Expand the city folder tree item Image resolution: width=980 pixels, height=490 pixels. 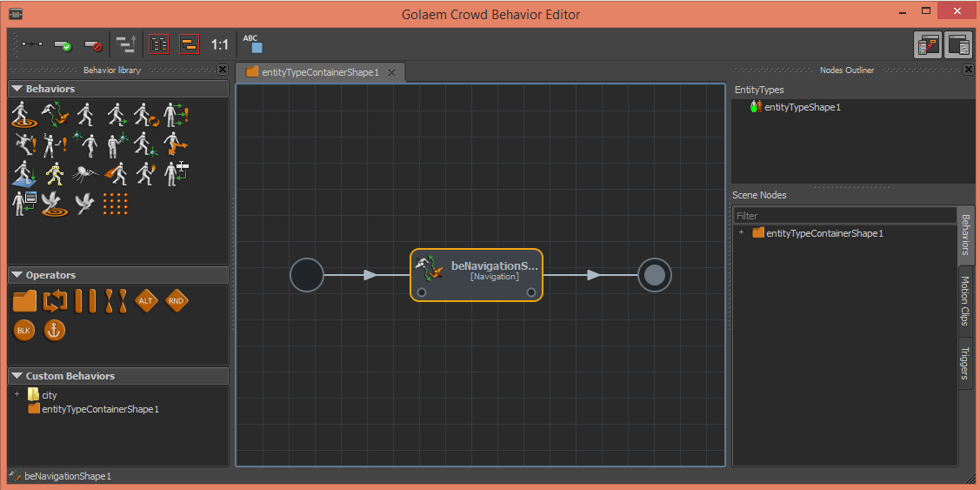click(17, 394)
